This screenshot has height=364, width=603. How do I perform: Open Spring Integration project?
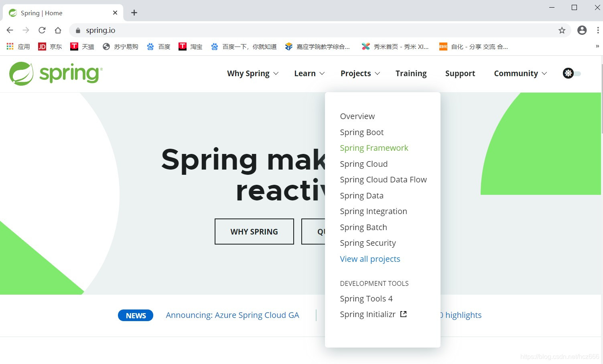click(x=373, y=211)
